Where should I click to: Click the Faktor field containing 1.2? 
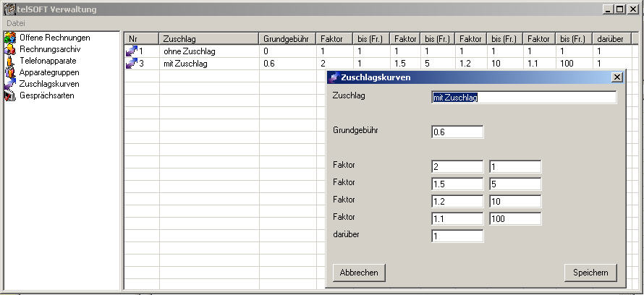(x=457, y=202)
